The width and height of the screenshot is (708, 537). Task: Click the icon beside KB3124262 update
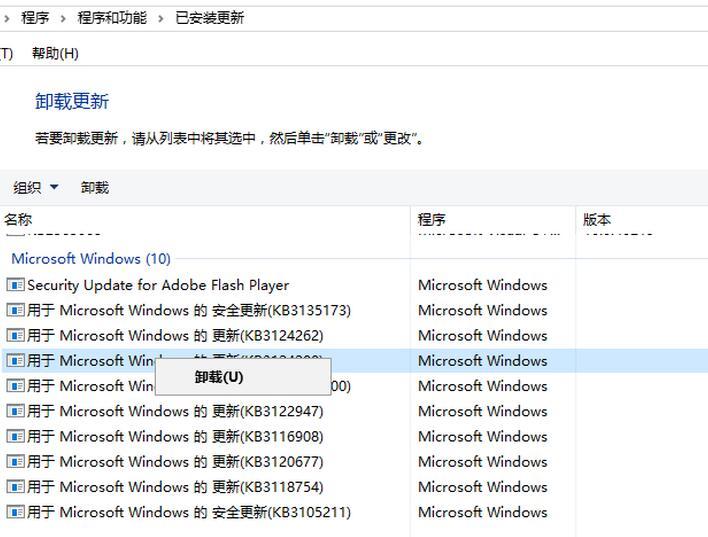pyautogui.click(x=15, y=336)
